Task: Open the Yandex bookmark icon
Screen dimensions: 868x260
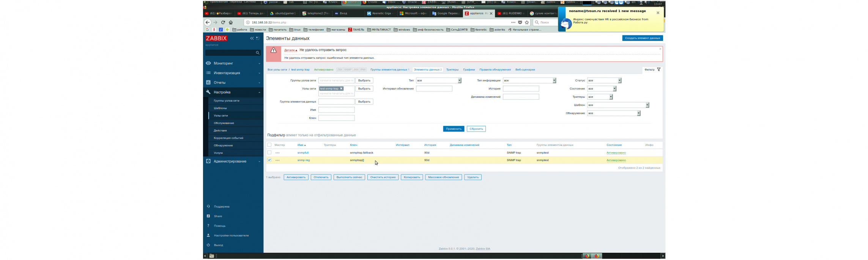Action: point(214,30)
